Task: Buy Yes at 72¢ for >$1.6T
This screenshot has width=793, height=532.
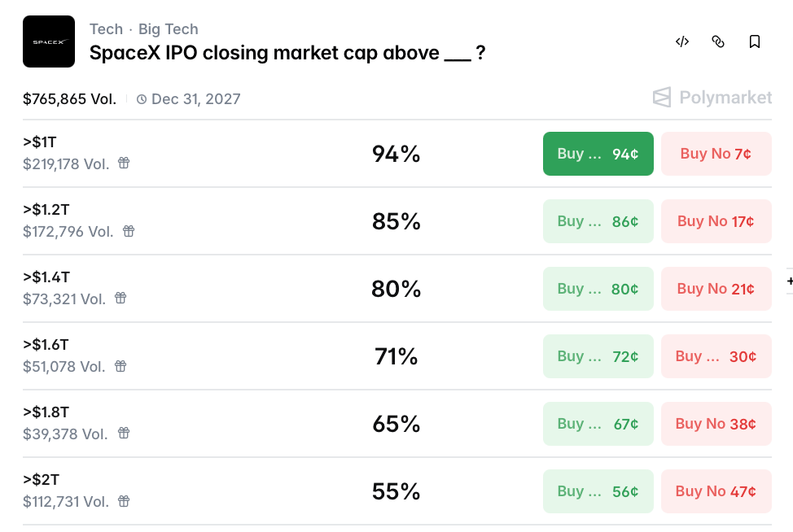Action: (598, 356)
